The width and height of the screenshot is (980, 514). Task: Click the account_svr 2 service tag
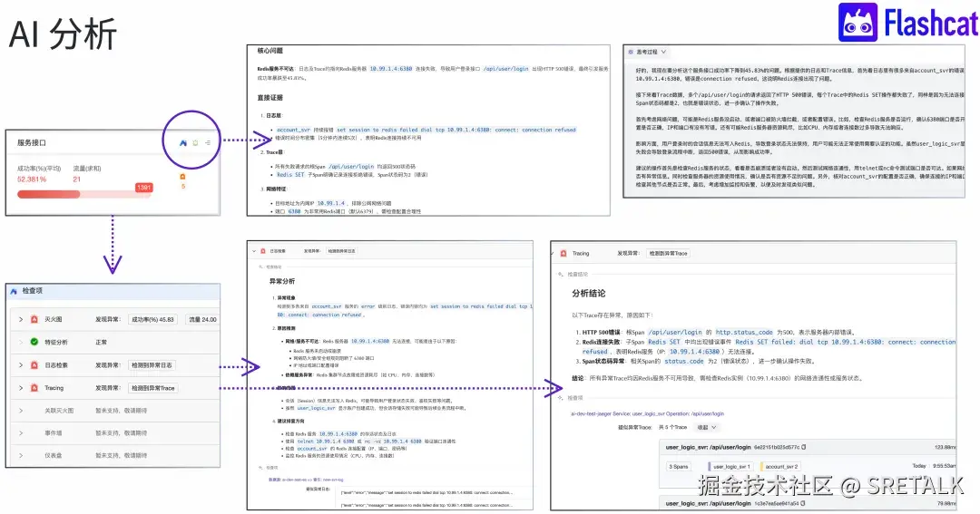pos(781,467)
